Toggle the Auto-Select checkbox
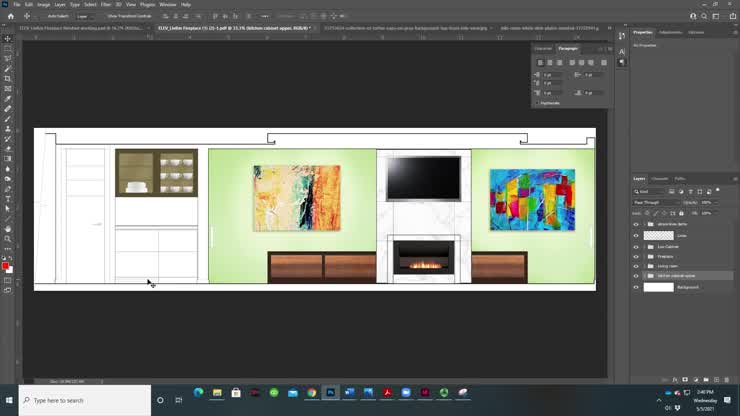Viewport: 740px width, 416px height. tap(45, 16)
